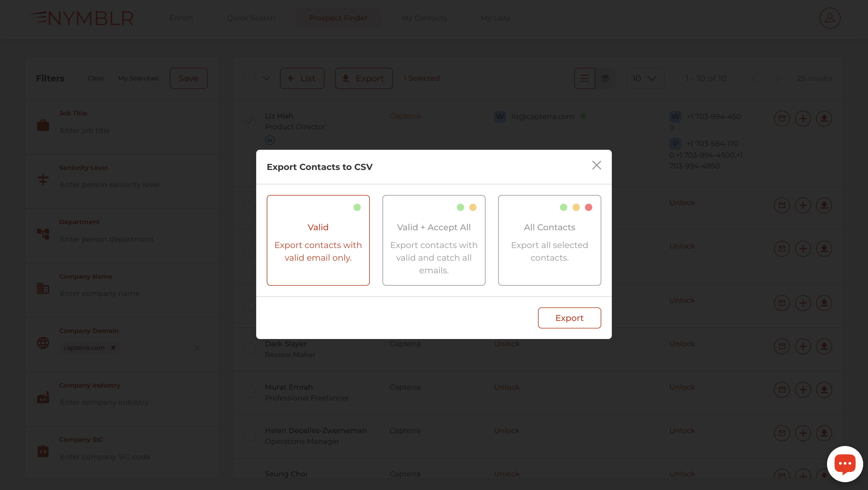
Task: Add Liz Hish to a list via plus icon
Action: point(803,118)
